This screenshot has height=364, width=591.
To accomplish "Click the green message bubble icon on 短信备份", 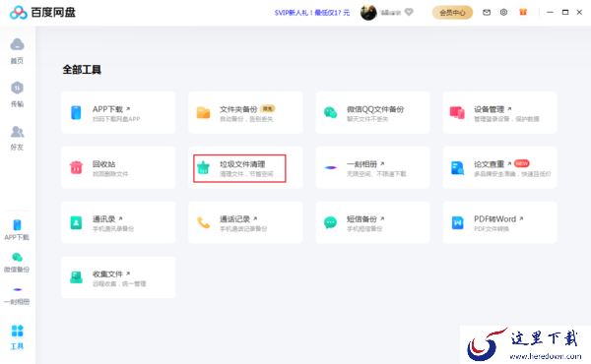I will click(x=331, y=222).
